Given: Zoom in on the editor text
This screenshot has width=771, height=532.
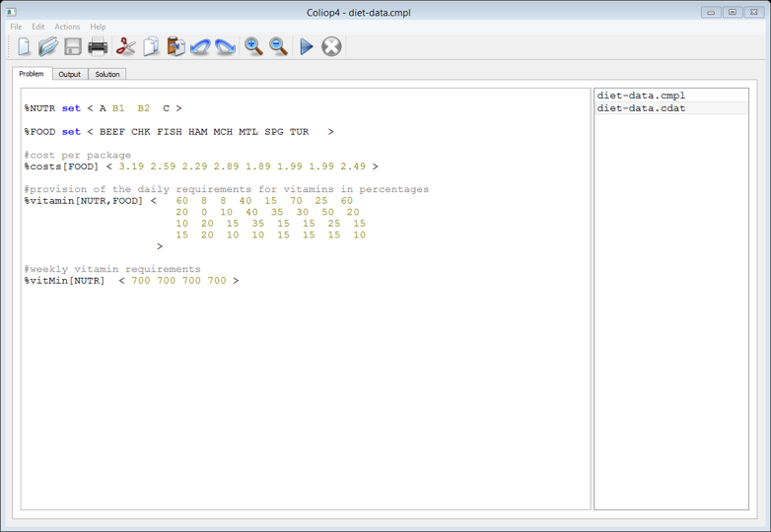Looking at the screenshot, I should pos(253,46).
